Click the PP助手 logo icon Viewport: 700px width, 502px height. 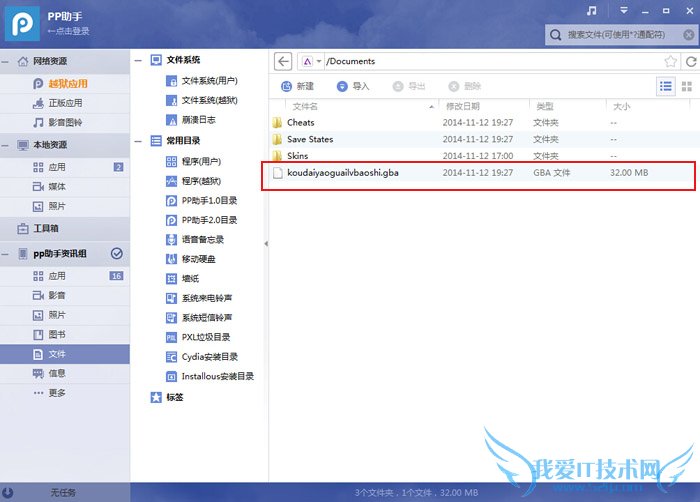22,23
